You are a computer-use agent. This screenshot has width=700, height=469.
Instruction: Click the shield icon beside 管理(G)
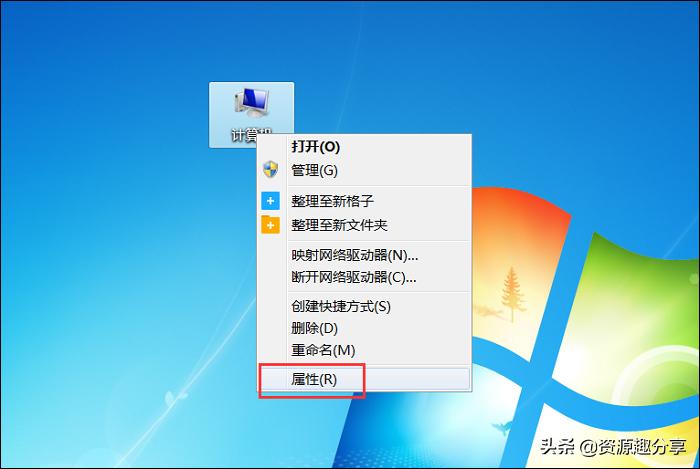coord(270,170)
